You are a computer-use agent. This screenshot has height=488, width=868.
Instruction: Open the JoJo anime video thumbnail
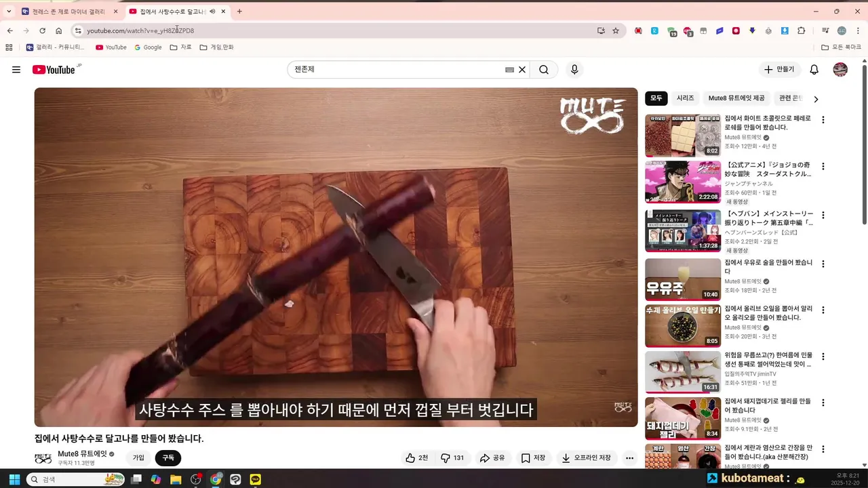(683, 182)
